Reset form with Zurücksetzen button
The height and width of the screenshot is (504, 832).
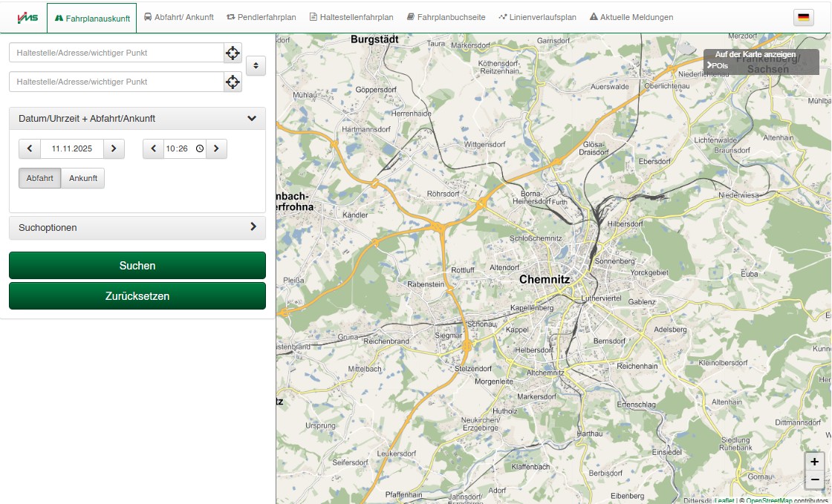pos(137,295)
